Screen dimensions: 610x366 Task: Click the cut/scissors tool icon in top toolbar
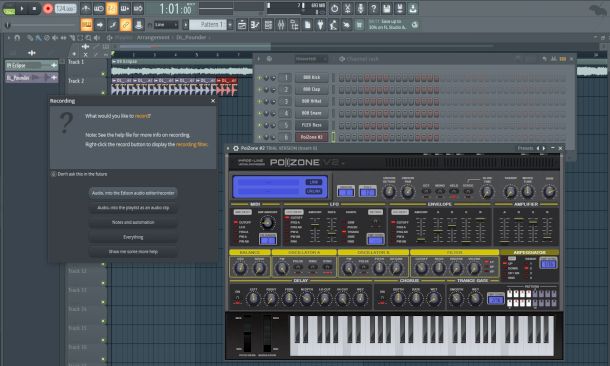pyautogui.click(x=347, y=8)
